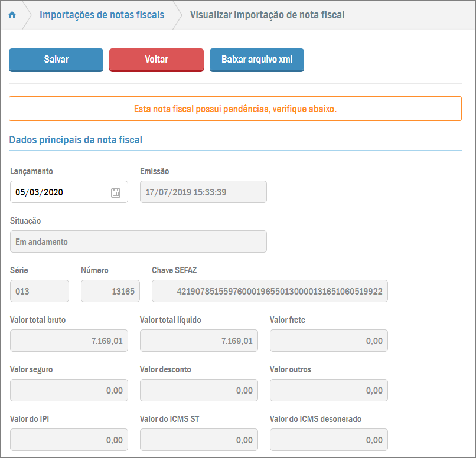Click the Valor total líquido field
This screenshot has height=458, width=476.
[198, 341]
